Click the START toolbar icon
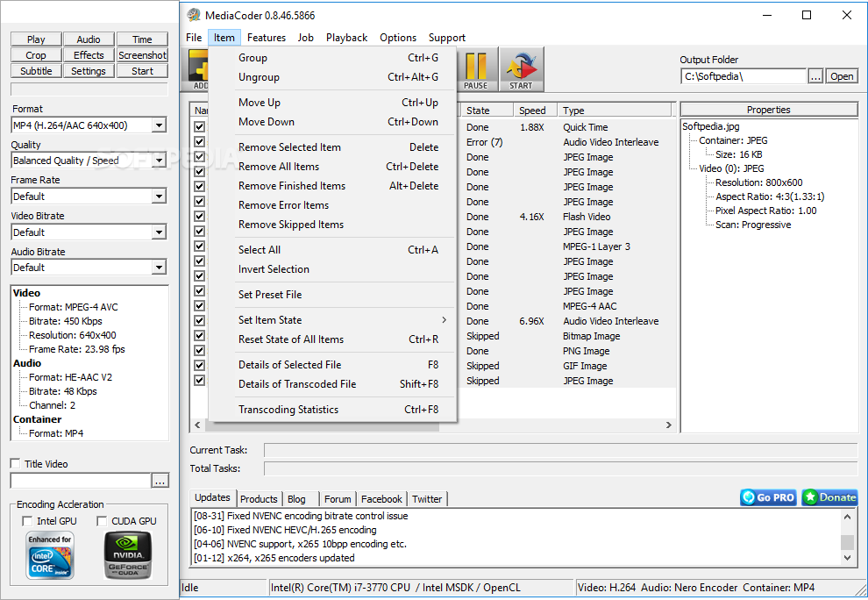868x600 pixels. pos(520,69)
